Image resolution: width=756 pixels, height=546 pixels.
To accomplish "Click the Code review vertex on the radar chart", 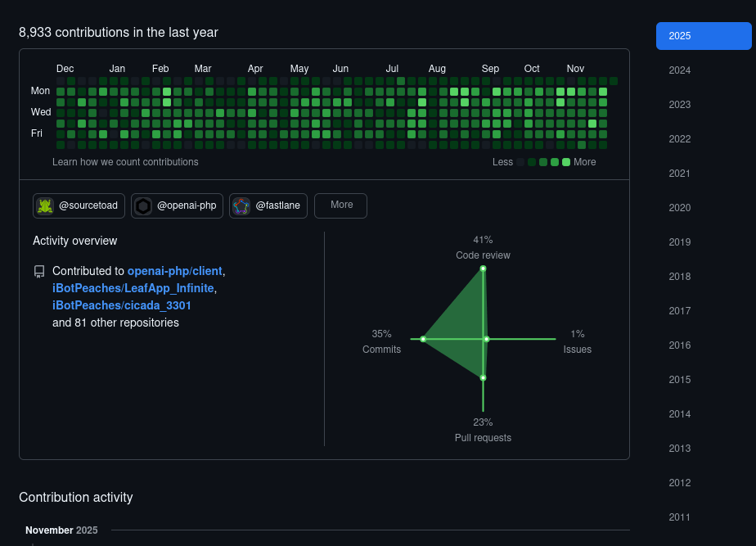I will click(x=483, y=268).
